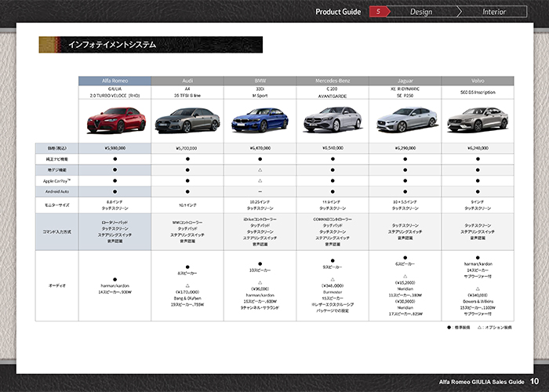Click the 純正ナビ機能 row label
Screen dimensions: 549x392
(x=56, y=159)
